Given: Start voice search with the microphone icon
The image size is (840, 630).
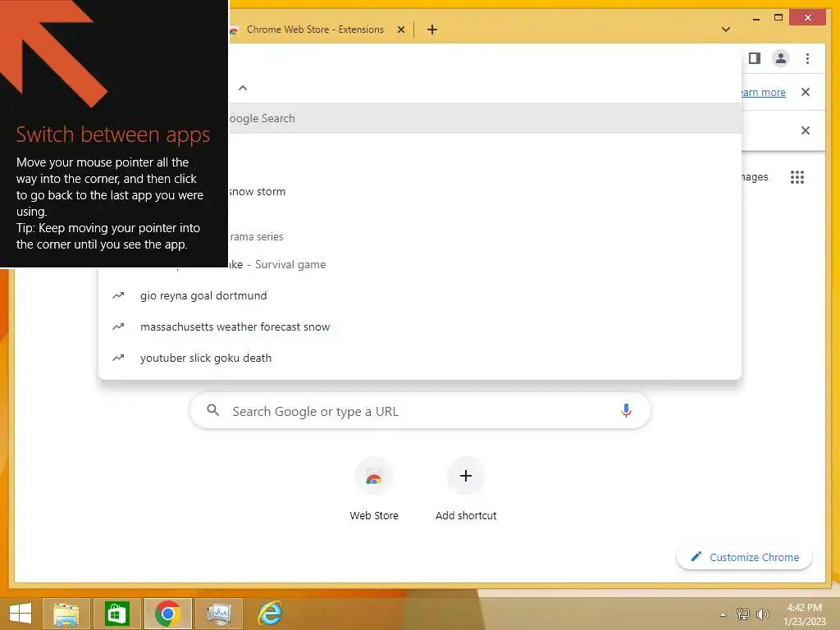Looking at the screenshot, I should click(626, 410).
